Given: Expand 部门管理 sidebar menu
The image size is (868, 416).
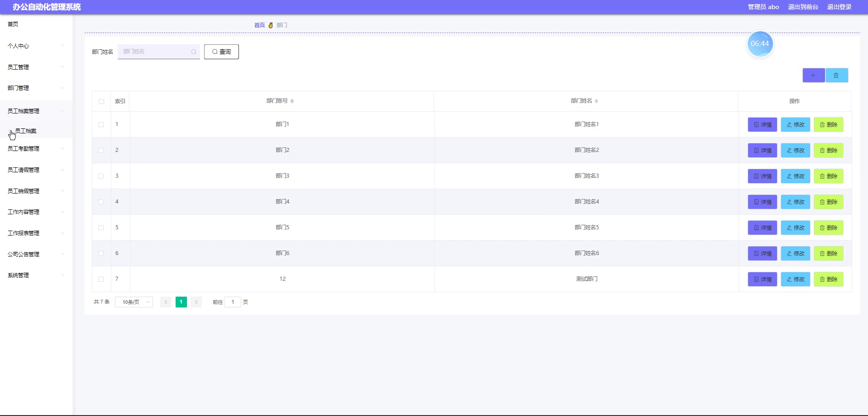Looking at the screenshot, I should pyautogui.click(x=36, y=88).
